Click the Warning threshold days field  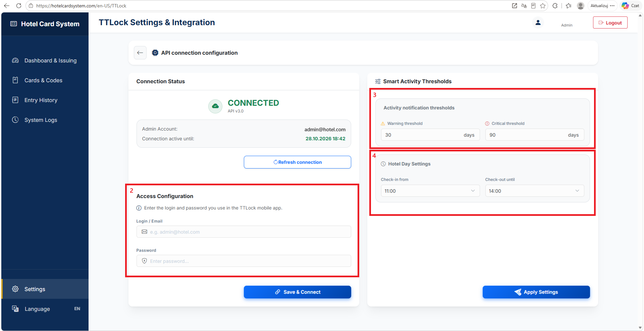(x=430, y=135)
